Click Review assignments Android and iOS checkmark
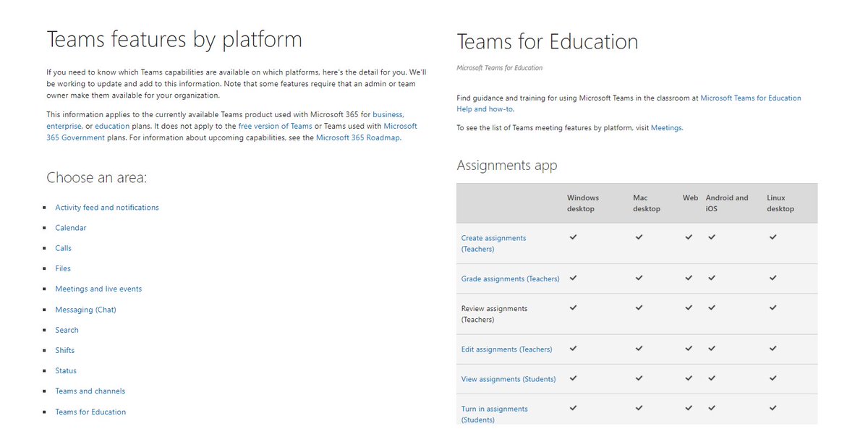The image size is (868, 442). coord(712,307)
